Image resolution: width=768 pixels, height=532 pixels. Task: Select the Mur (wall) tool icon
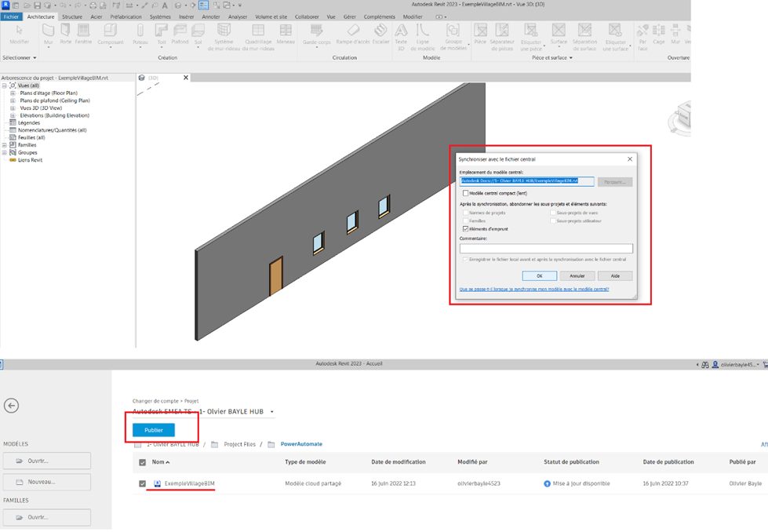(48, 31)
